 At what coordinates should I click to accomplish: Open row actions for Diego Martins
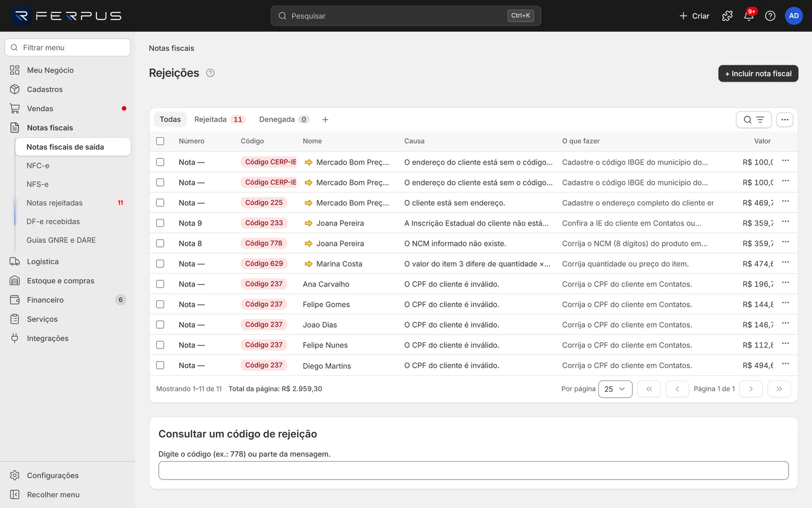coord(785,364)
